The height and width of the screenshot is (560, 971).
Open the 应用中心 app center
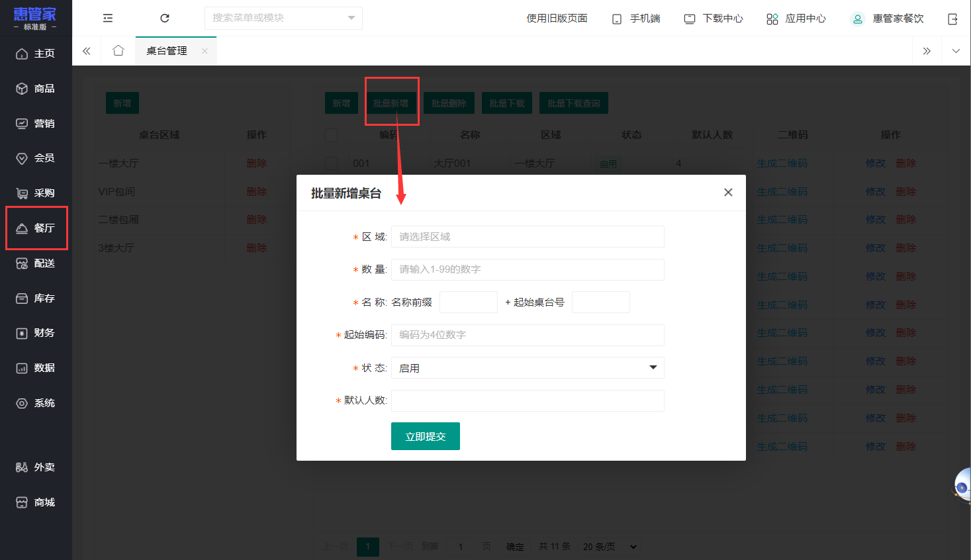pos(796,19)
